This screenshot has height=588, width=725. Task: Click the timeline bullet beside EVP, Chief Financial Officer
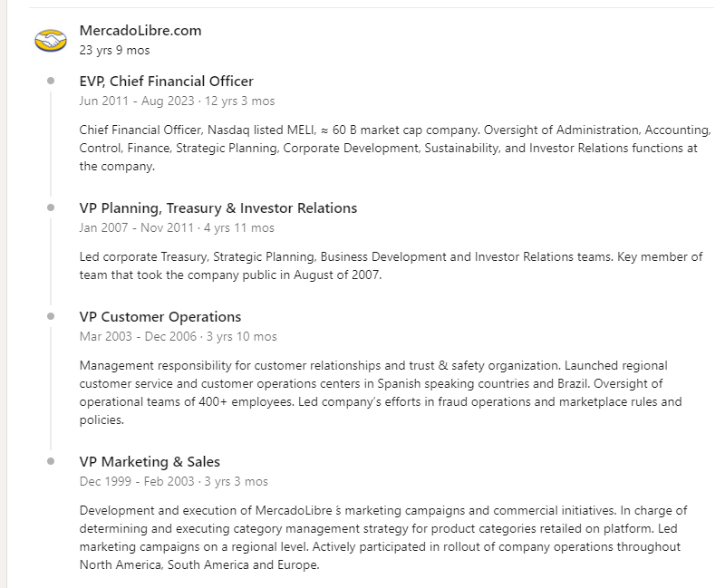(x=51, y=81)
